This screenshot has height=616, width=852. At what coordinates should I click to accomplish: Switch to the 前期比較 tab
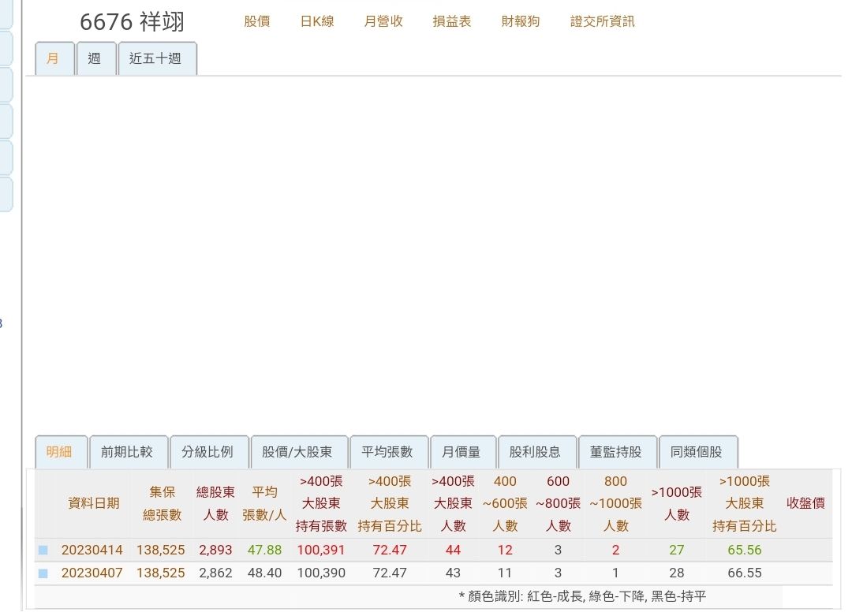(x=128, y=452)
